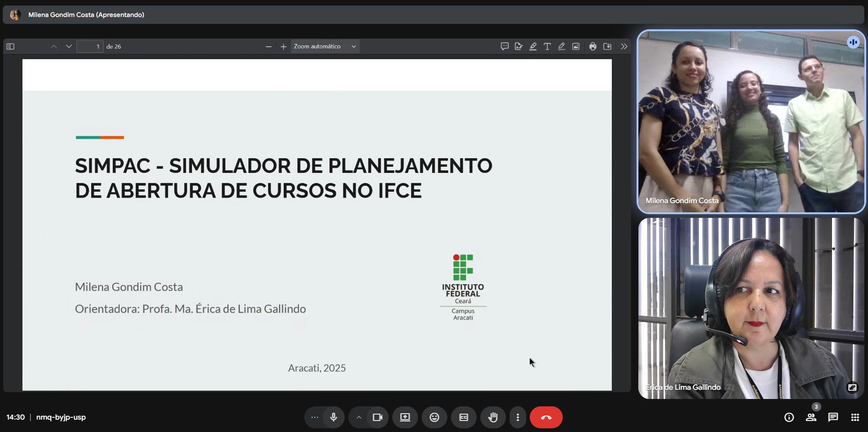
Task: Select the PDF highlight tool
Action: 533,46
